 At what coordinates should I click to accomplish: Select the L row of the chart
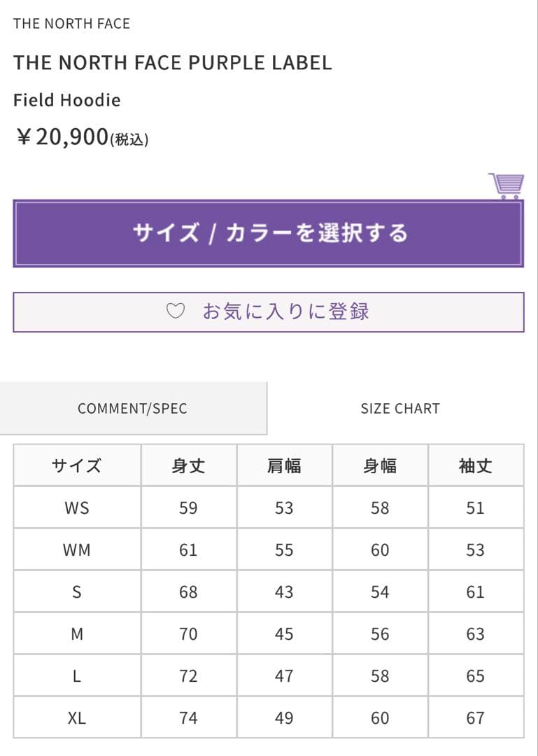point(76,675)
